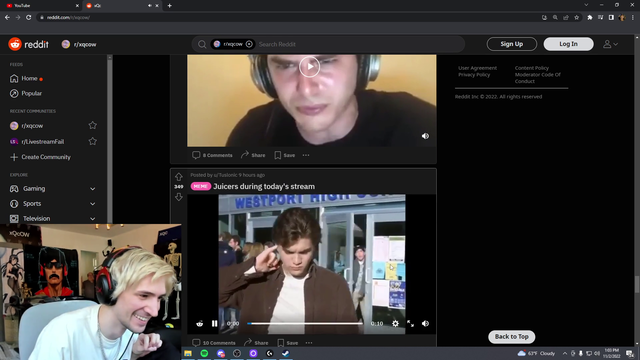Save the top video post
The width and height of the screenshot is (640, 360).
(284, 155)
